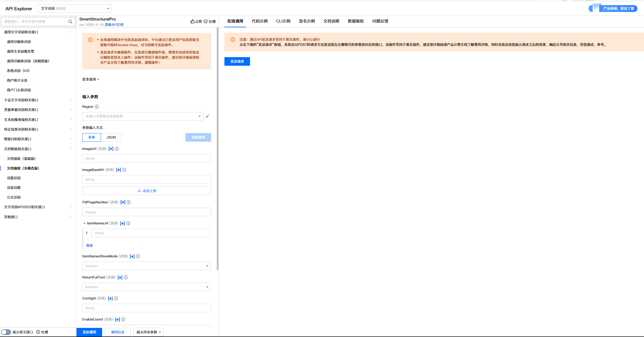Viewport: 644px width, 337px height.
Task: Click the search magnifier icon in sidebar
Action: (x=70, y=22)
